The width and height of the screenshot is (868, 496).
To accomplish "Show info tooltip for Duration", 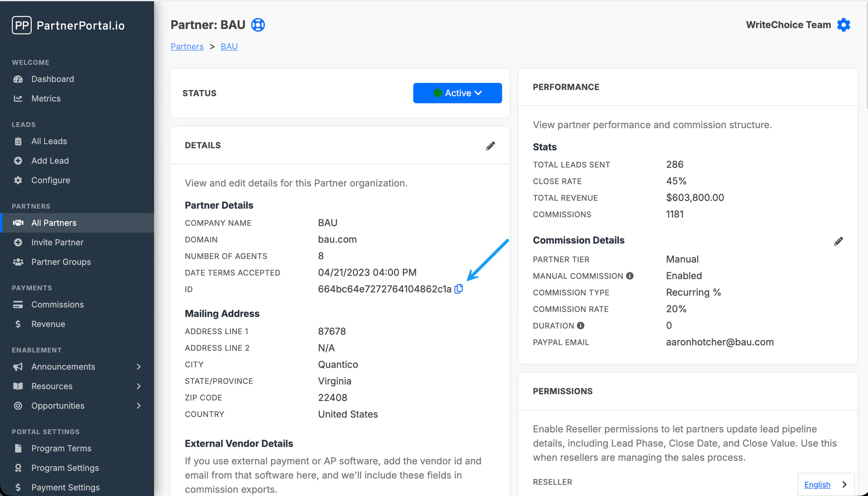I will point(581,326).
